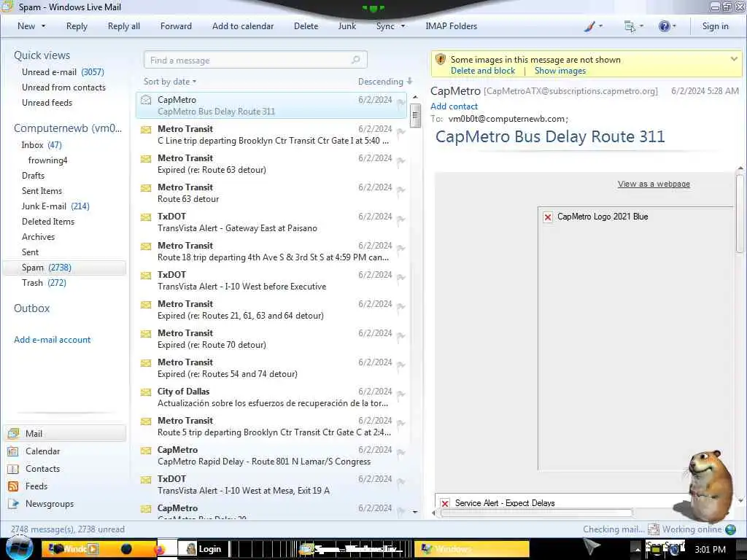Click Add e-mail account link
The width and height of the screenshot is (747, 560).
pos(52,340)
